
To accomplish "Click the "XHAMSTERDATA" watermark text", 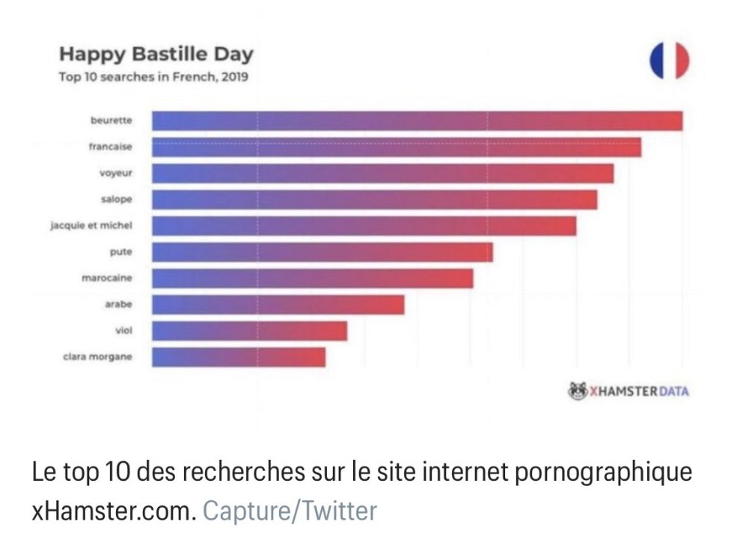I will 638,391.
